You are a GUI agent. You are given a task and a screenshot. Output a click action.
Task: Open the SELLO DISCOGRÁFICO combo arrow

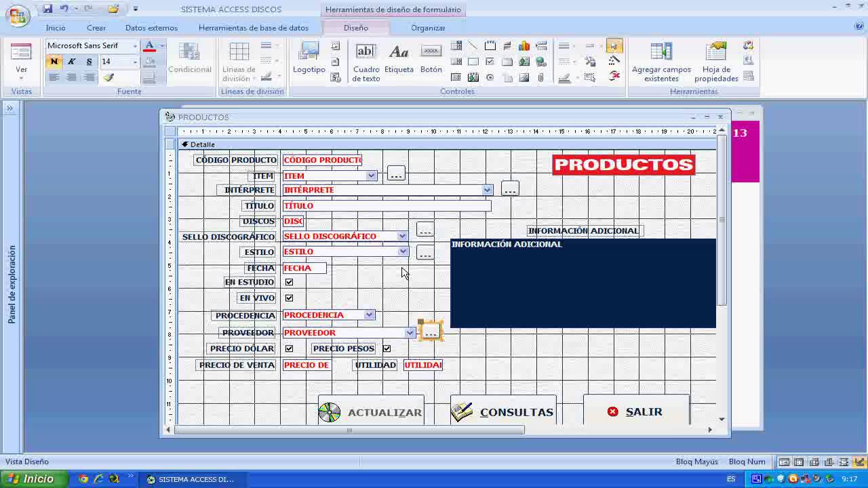tap(402, 236)
